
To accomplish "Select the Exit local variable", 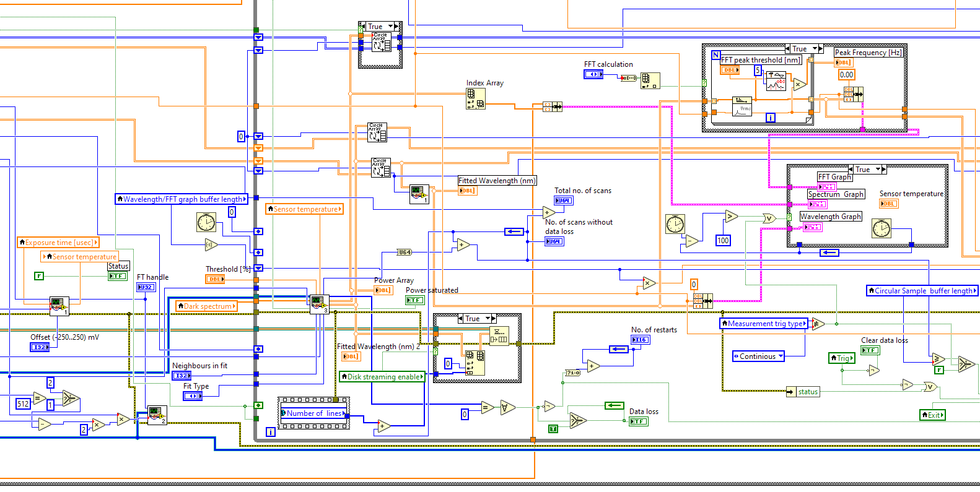I will tap(932, 415).
